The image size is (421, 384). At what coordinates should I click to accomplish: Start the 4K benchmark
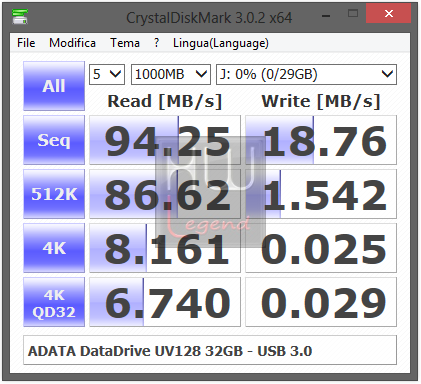coord(54,248)
